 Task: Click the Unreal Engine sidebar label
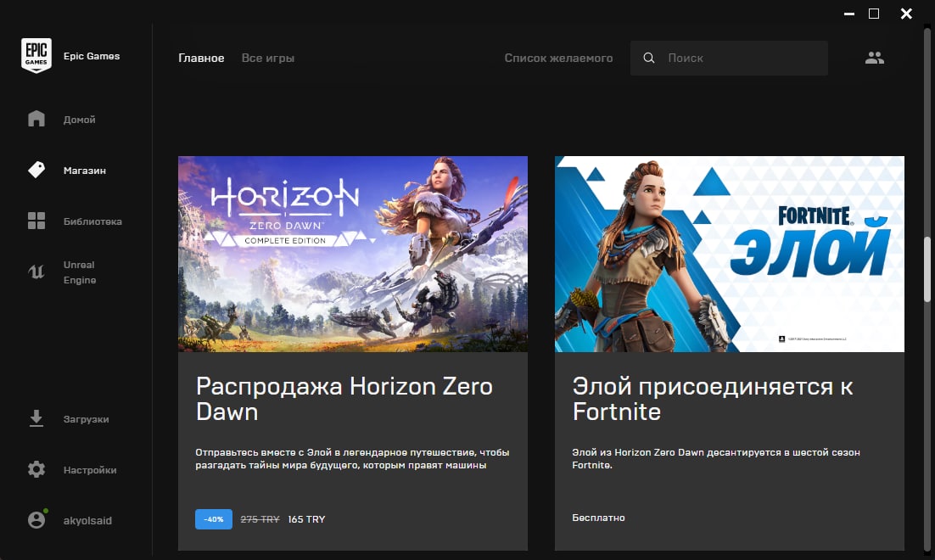79,272
